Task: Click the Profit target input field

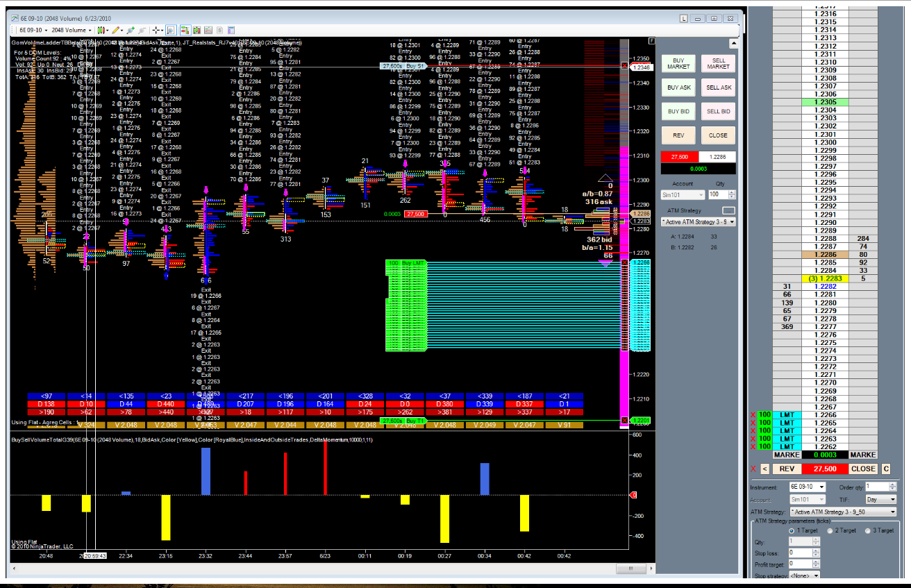Action: (x=800, y=564)
